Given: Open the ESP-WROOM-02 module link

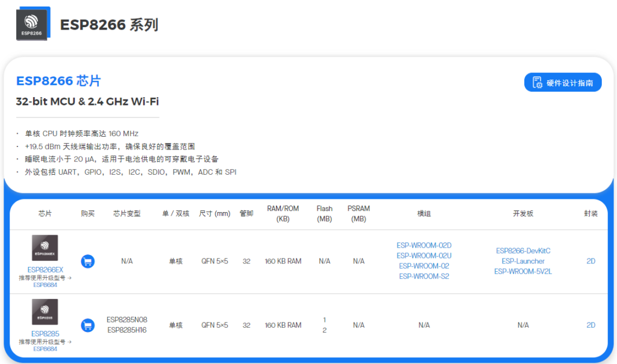Looking at the screenshot, I should [424, 266].
